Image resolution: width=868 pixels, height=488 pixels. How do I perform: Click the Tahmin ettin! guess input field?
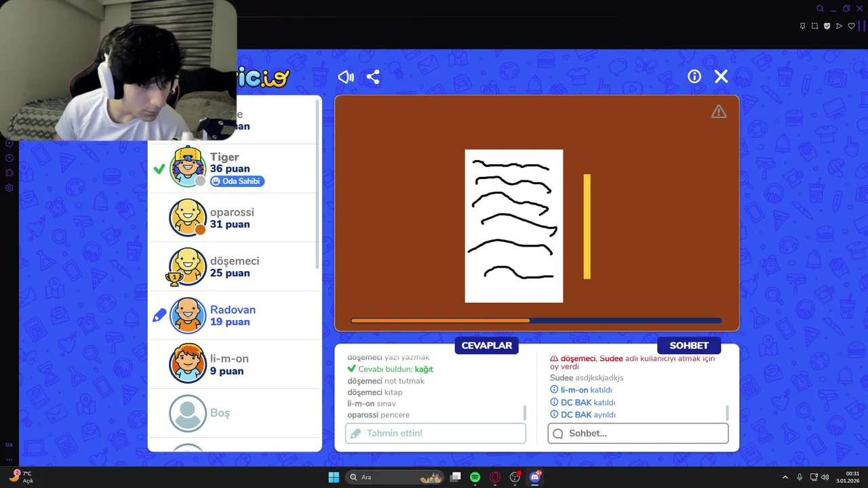(x=435, y=433)
